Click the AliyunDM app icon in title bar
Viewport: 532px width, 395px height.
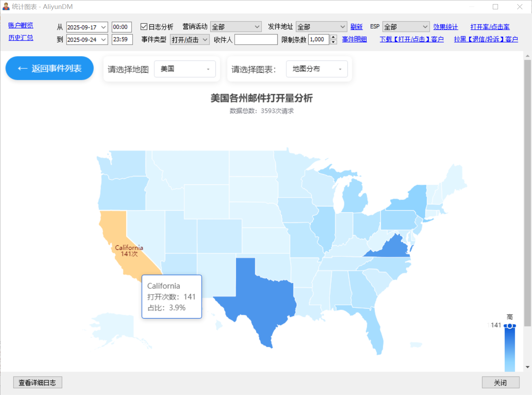tap(6, 7)
